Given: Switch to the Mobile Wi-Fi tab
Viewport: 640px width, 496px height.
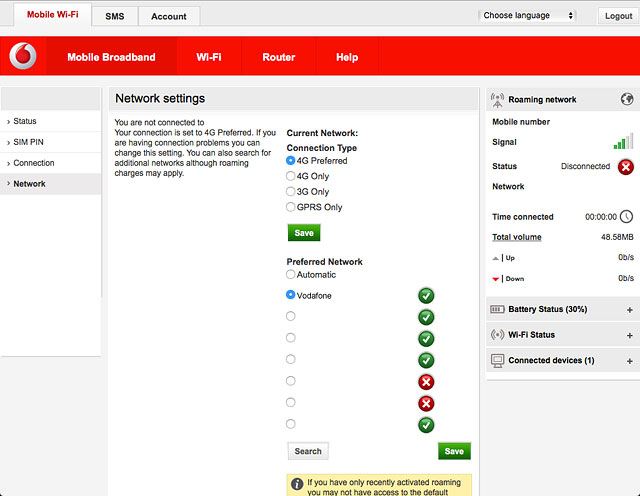Looking at the screenshot, I should coord(53,15).
